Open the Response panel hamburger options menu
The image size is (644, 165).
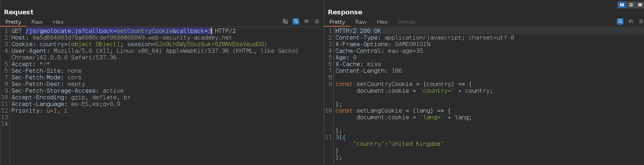click(641, 22)
